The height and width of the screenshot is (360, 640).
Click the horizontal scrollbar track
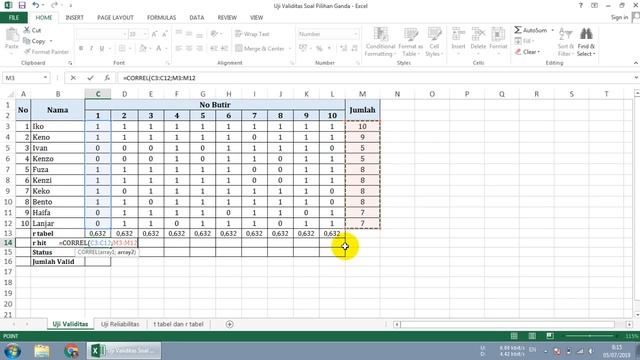pos(507,324)
